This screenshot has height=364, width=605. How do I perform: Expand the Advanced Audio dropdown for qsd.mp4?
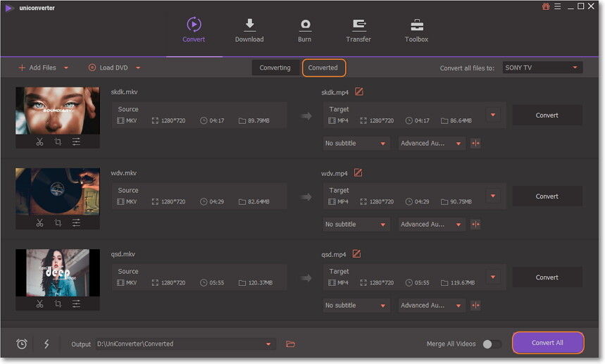(x=431, y=306)
